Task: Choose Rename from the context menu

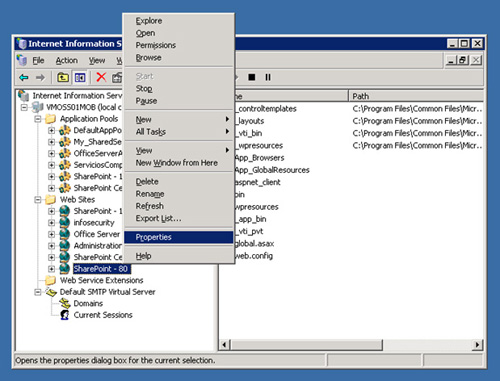Action: pos(179,194)
